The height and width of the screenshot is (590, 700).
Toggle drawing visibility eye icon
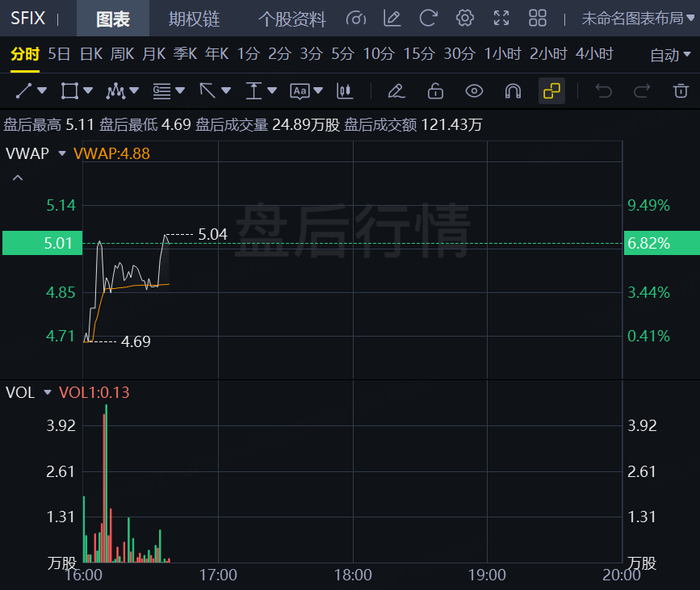click(x=474, y=91)
